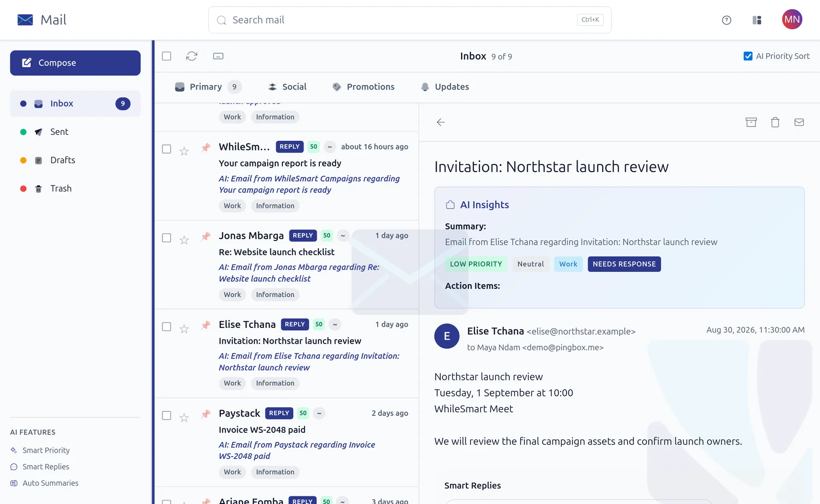Pin icon on Jonas Mbarga email
820x504 pixels.
pyautogui.click(x=206, y=236)
